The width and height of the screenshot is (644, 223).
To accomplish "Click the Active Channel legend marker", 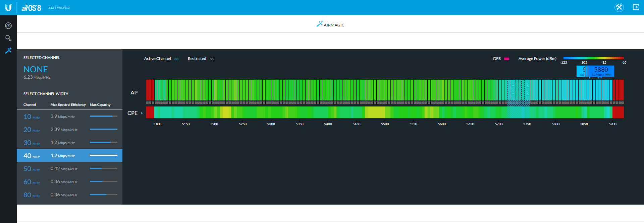I will click(x=176, y=59).
